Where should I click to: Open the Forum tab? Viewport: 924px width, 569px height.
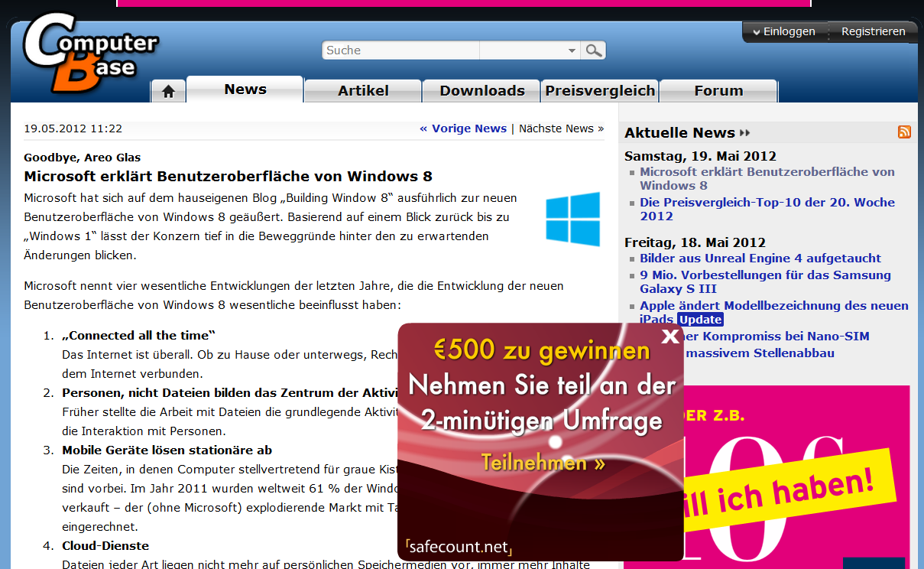718,91
